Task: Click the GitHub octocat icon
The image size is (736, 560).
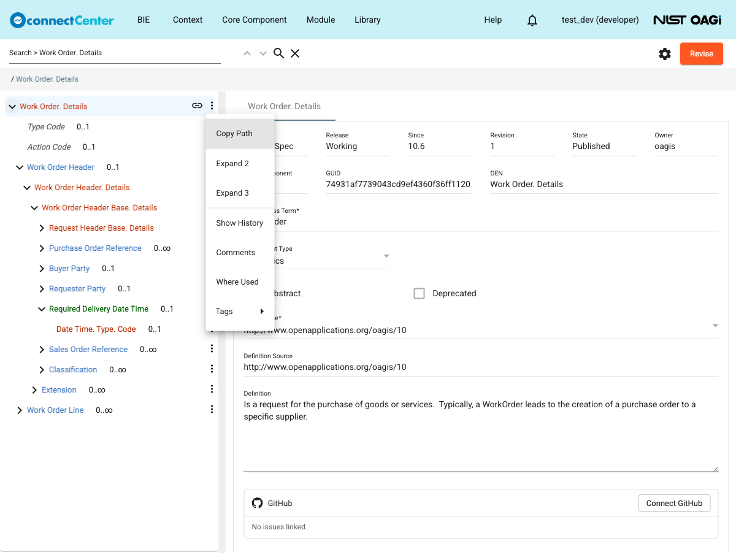Action: tap(258, 503)
